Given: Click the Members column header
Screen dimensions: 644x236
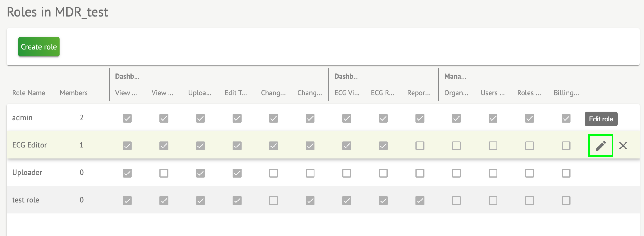Looking at the screenshot, I should pyautogui.click(x=74, y=93).
